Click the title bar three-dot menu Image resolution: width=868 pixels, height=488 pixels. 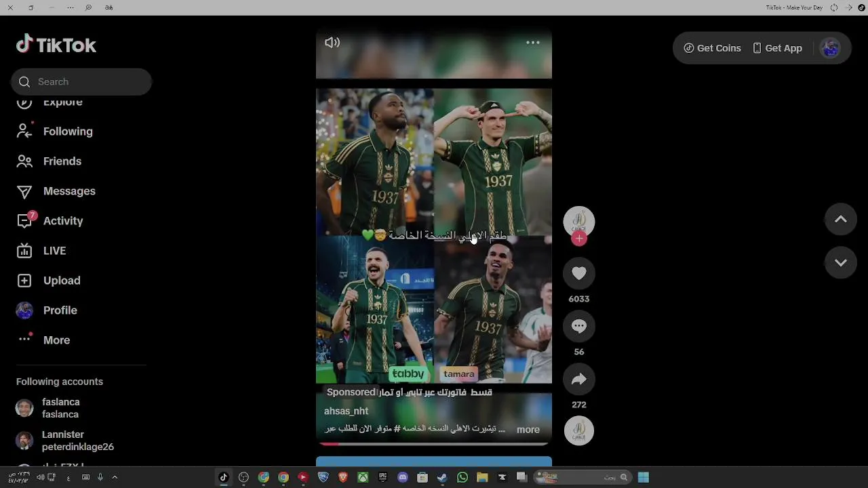click(x=71, y=7)
